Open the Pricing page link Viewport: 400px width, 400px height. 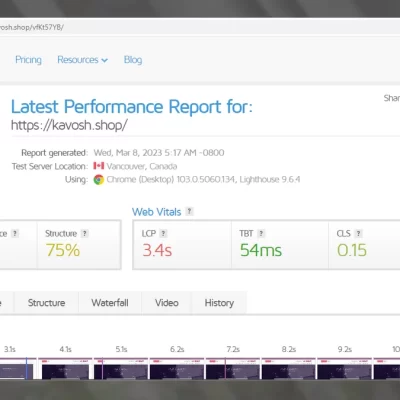click(28, 60)
